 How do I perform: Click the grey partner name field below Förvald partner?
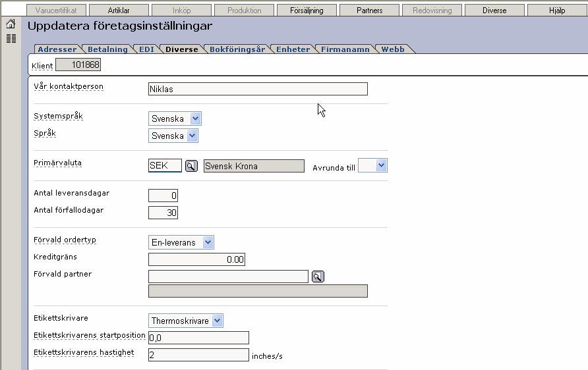click(x=258, y=291)
